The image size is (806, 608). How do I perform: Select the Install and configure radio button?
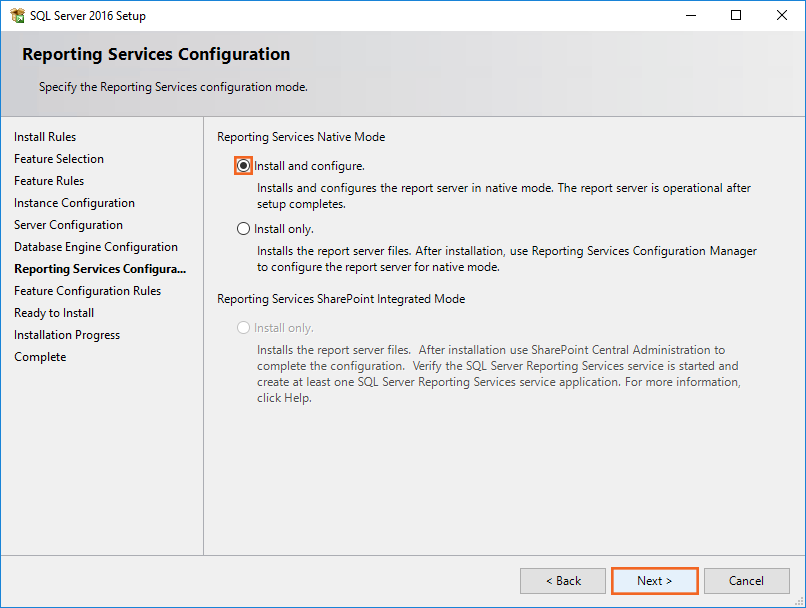[244, 166]
